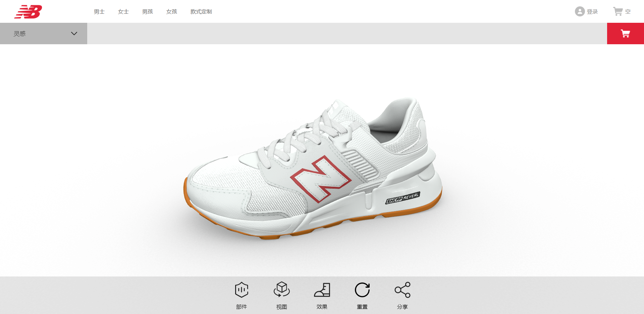
Task: Click the 效果 label
Action: 322,307
